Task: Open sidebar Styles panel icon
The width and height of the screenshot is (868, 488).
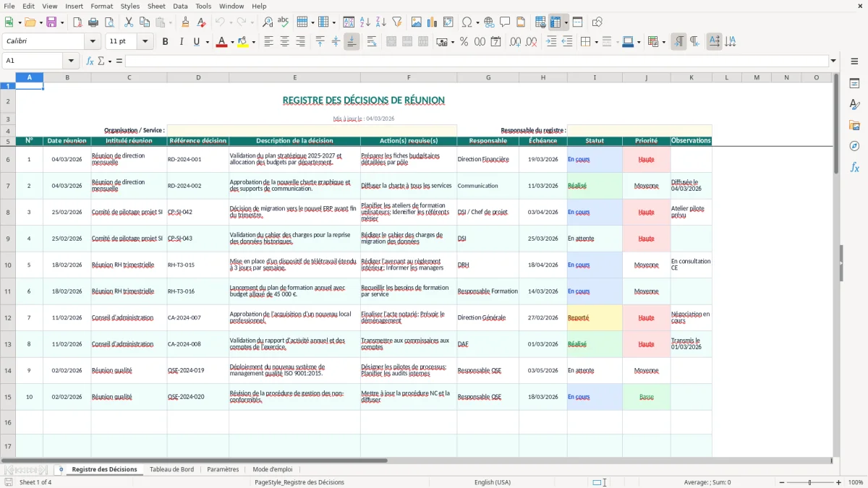Action: click(854, 104)
